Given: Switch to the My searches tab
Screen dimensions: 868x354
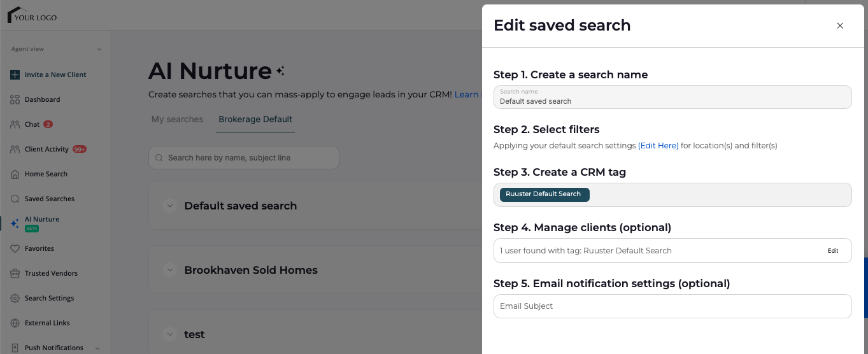Looking at the screenshot, I should click(x=177, y=119).
